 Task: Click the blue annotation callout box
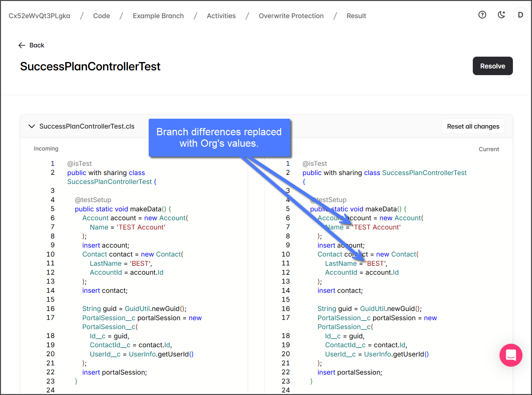[x=219, y=138]
